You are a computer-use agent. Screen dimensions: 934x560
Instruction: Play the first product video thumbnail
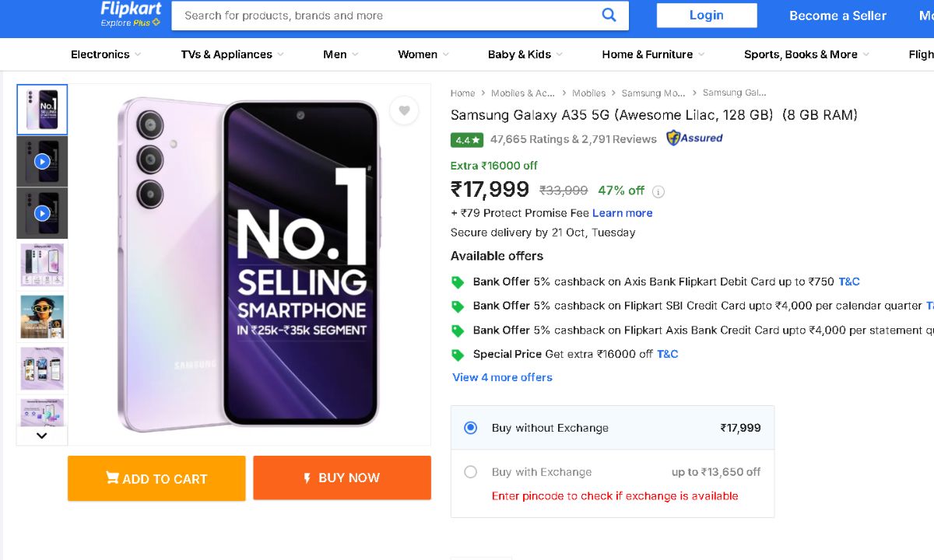(42, 162)
